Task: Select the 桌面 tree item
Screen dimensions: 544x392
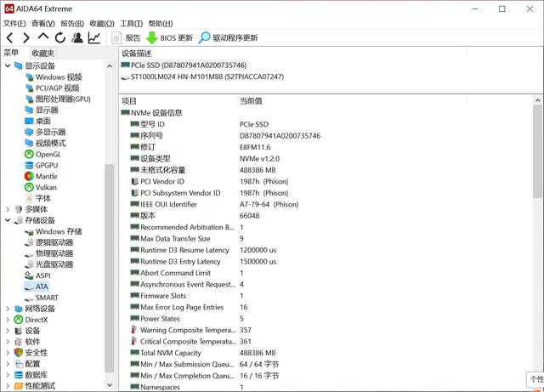Action: point(38,121)
